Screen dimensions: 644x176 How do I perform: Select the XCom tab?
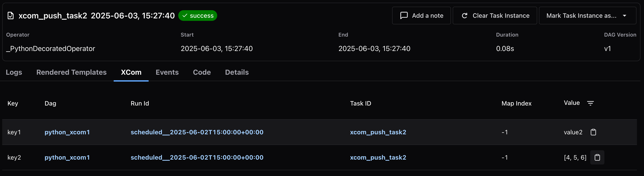131,72
